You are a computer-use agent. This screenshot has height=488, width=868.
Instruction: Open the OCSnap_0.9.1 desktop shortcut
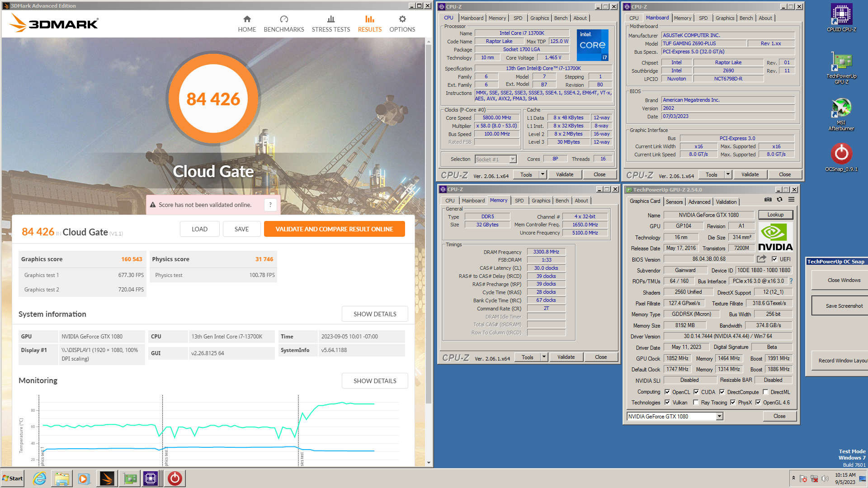841,157
